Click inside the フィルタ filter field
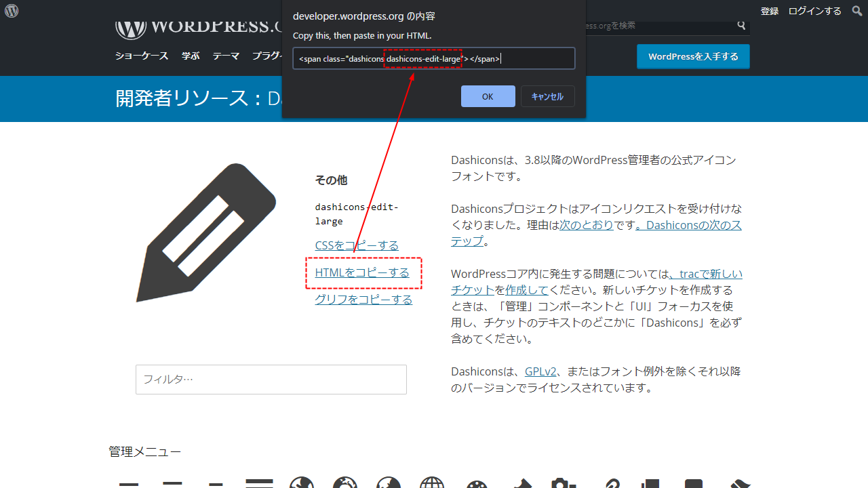Viewport: 868px width, 488px height. 271,379
